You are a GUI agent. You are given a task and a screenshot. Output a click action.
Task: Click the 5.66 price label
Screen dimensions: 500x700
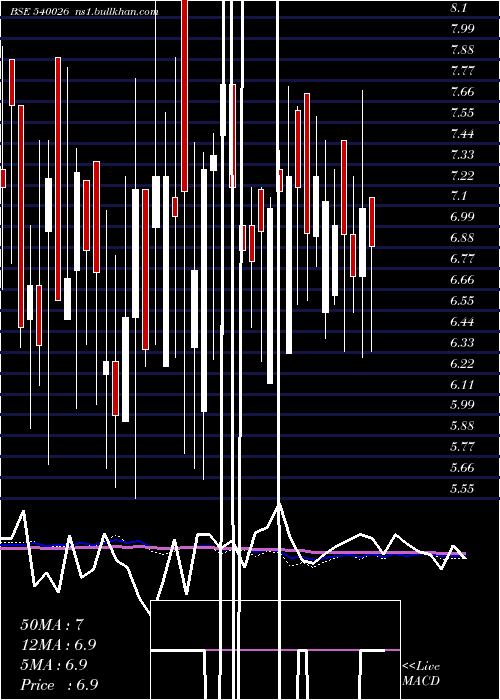[x=462, y=468]
